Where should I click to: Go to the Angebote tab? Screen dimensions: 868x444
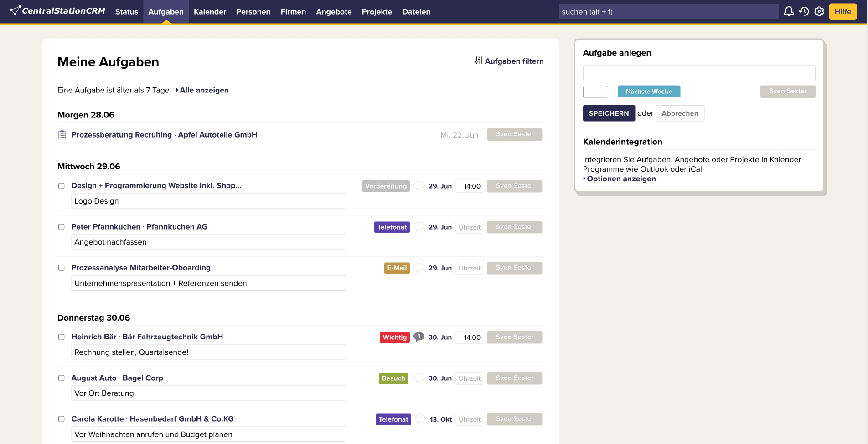point(334,12)
